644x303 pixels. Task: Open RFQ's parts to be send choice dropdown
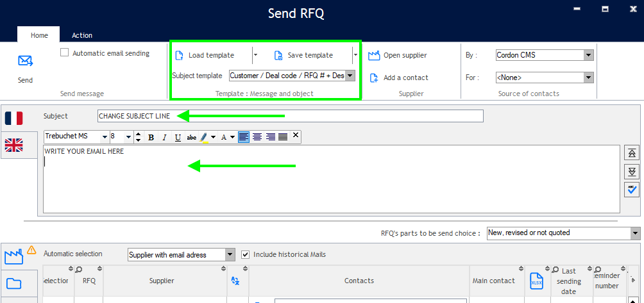[x=634, y=233]
